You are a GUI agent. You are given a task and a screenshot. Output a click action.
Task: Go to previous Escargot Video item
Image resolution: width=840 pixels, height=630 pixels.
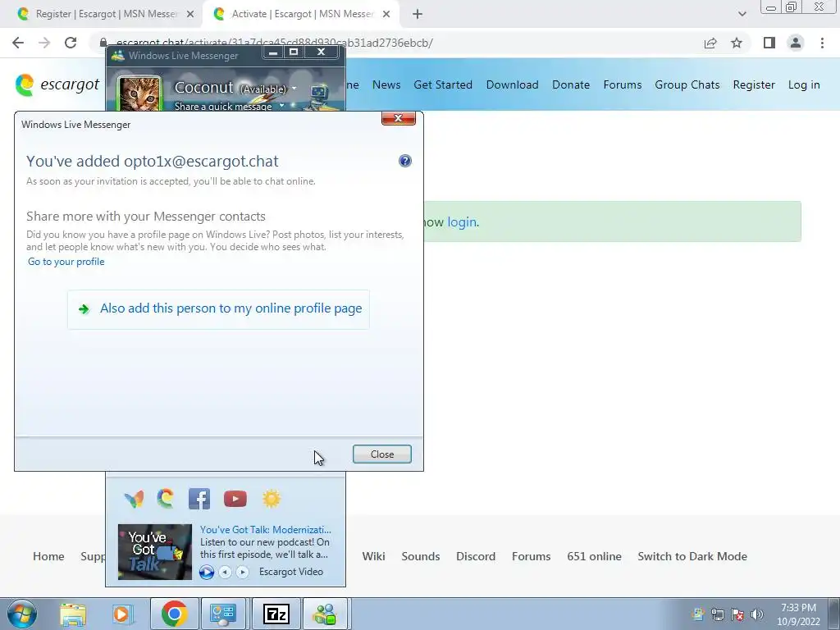225,572
